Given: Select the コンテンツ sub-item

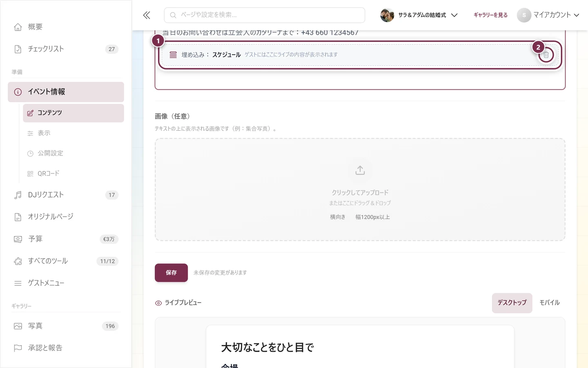Looking at the screenshot, I should point(73,113).
